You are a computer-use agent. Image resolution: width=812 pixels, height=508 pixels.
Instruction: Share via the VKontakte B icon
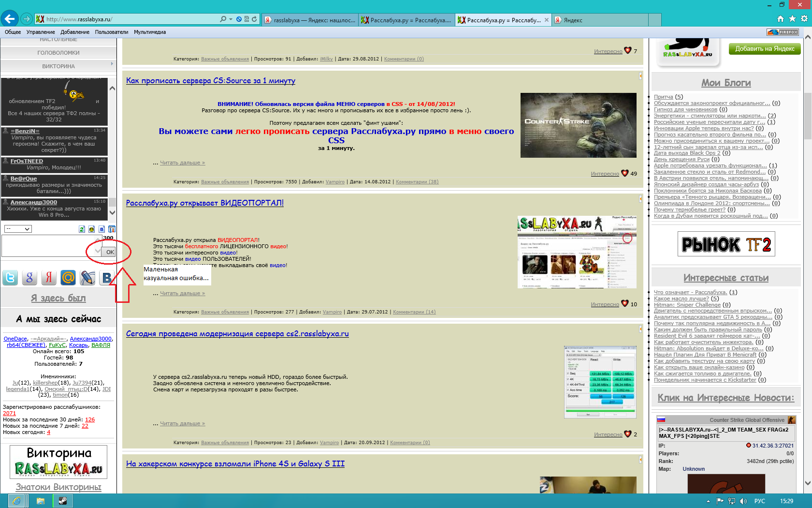point(106,278)
